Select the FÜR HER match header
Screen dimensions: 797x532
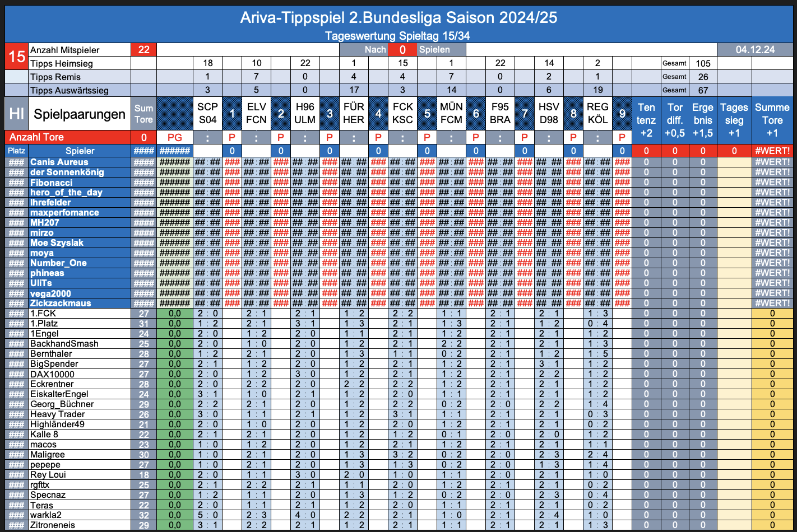click(x=354, y=113)
